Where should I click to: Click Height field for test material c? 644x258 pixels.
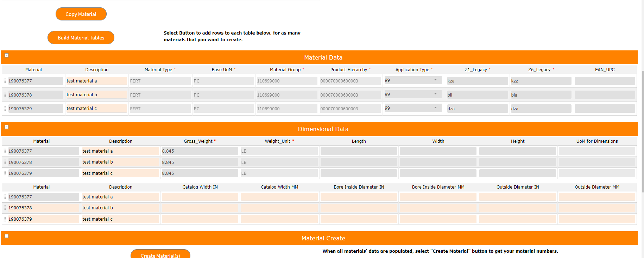[x=518, y=173]
